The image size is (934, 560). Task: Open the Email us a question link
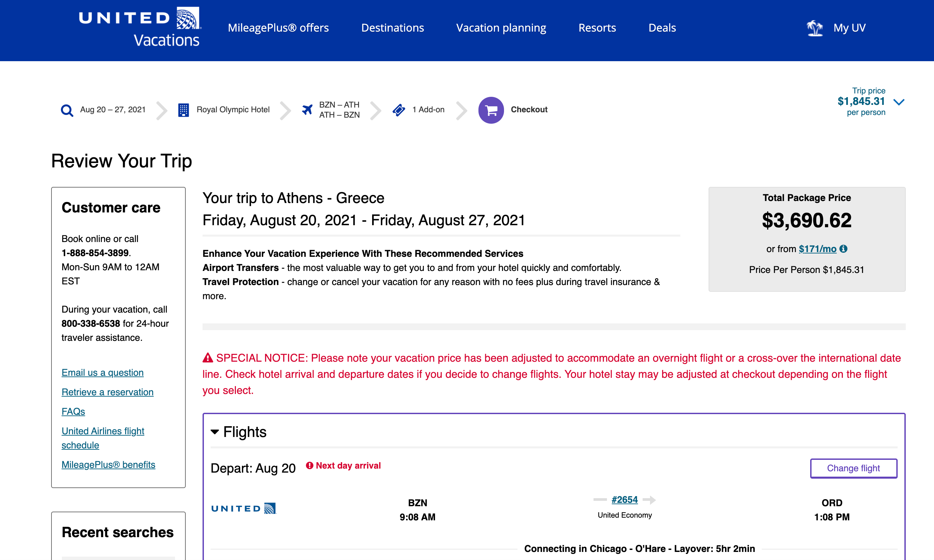pyautogui.click(x=103, y=372)
